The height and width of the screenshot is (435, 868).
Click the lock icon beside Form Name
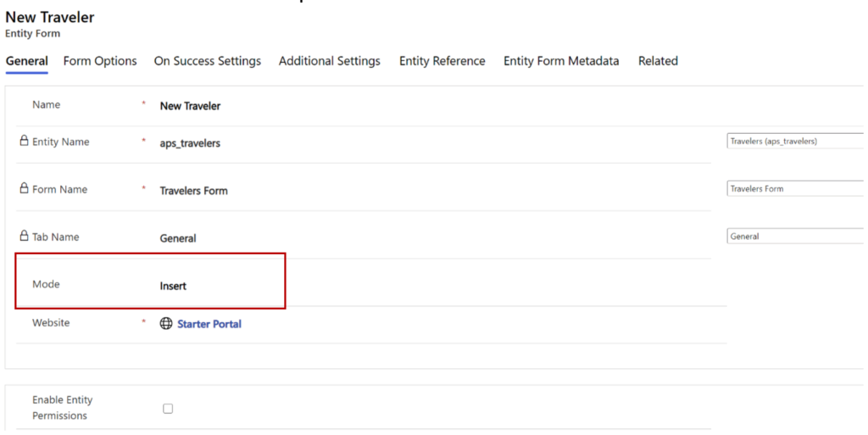24,188
